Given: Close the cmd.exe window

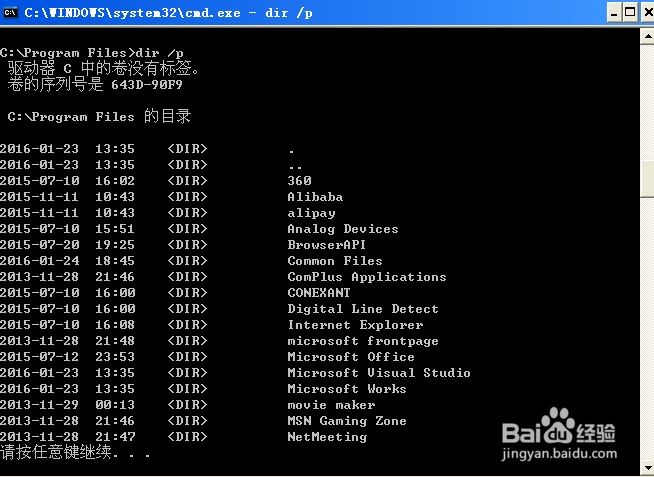Looking at the screenshot, I should coord(648,13).
